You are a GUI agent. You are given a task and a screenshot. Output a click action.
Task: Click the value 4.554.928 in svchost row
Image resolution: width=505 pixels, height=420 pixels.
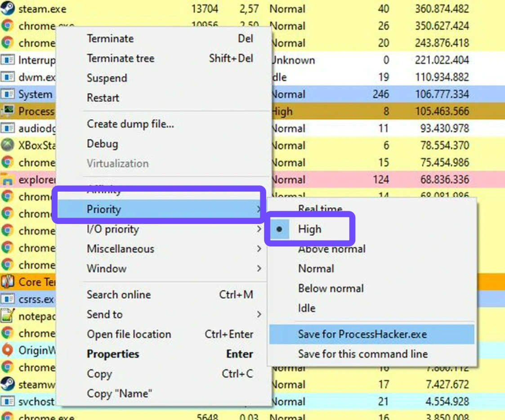pos(447,401)
